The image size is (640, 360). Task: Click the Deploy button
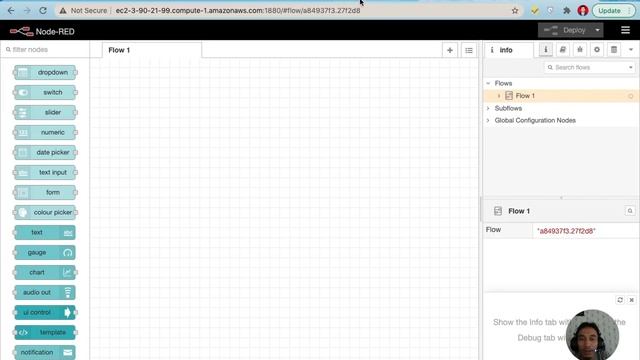pyautogui.click(x=565, y=30)
